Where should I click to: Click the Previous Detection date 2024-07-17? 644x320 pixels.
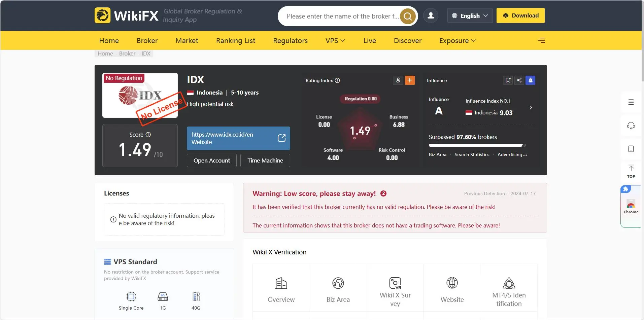pyautogui.click(x=523, y=193)
